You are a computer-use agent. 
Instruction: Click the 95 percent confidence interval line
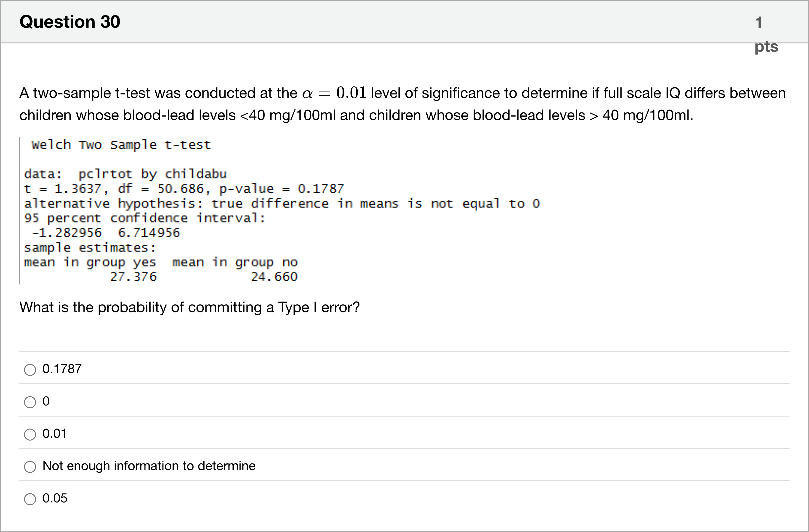pyautogui.click(x=145, y=218)
